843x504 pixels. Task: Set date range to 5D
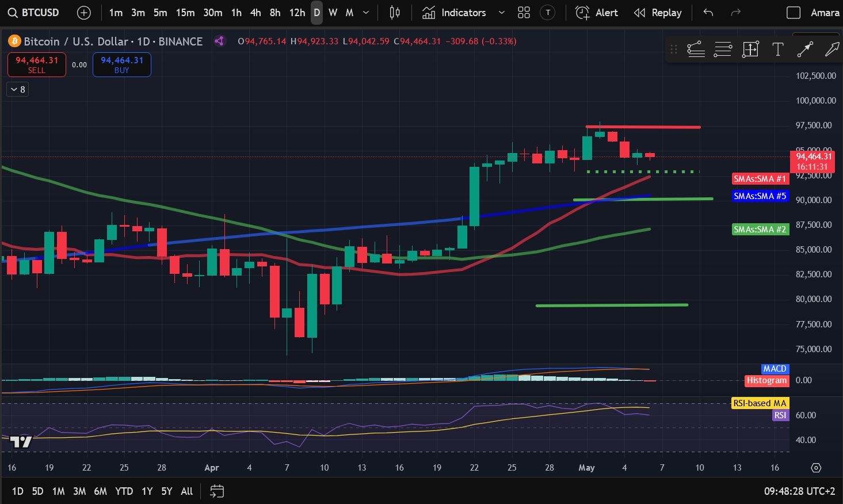click(37, 491)
